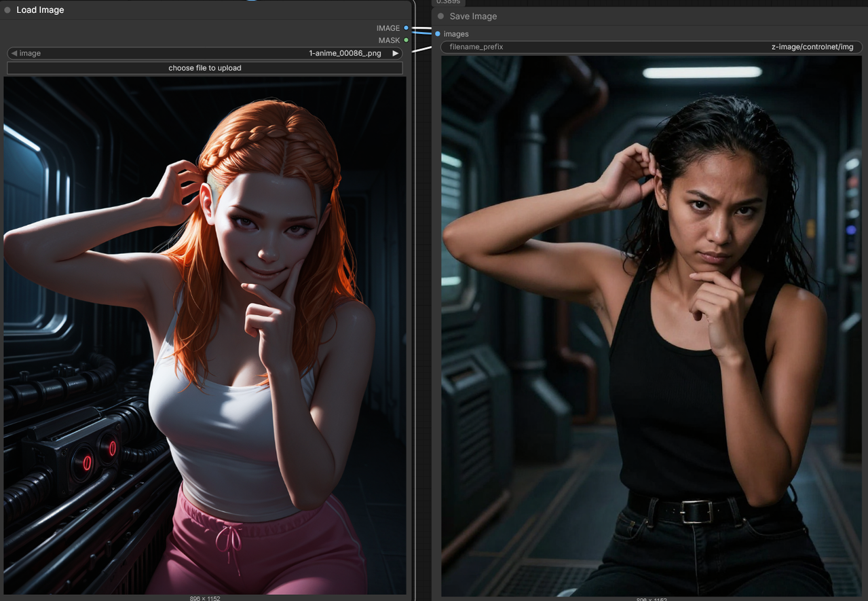Screen dimensions: 868x601
Task: Select the Load Image node title
Action: click(40, 10)
